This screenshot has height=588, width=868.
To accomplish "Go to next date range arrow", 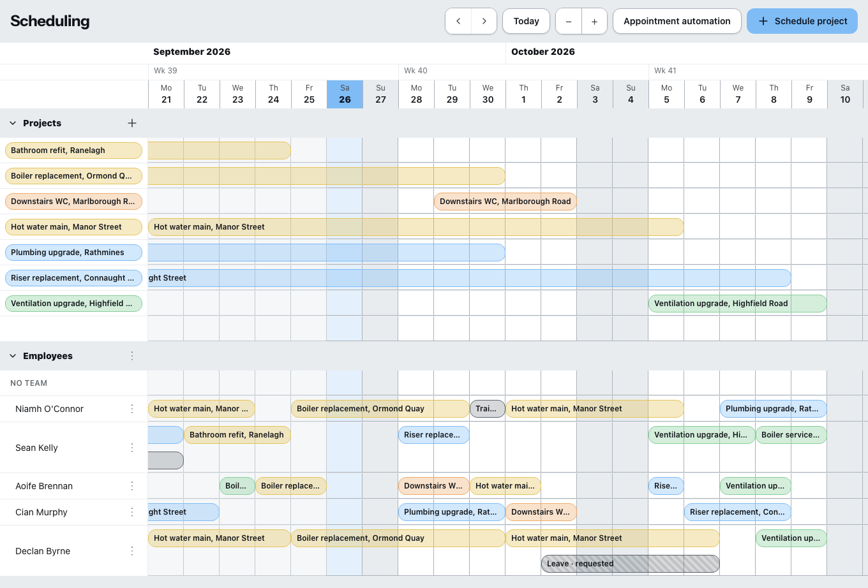I will coord(484,21).
